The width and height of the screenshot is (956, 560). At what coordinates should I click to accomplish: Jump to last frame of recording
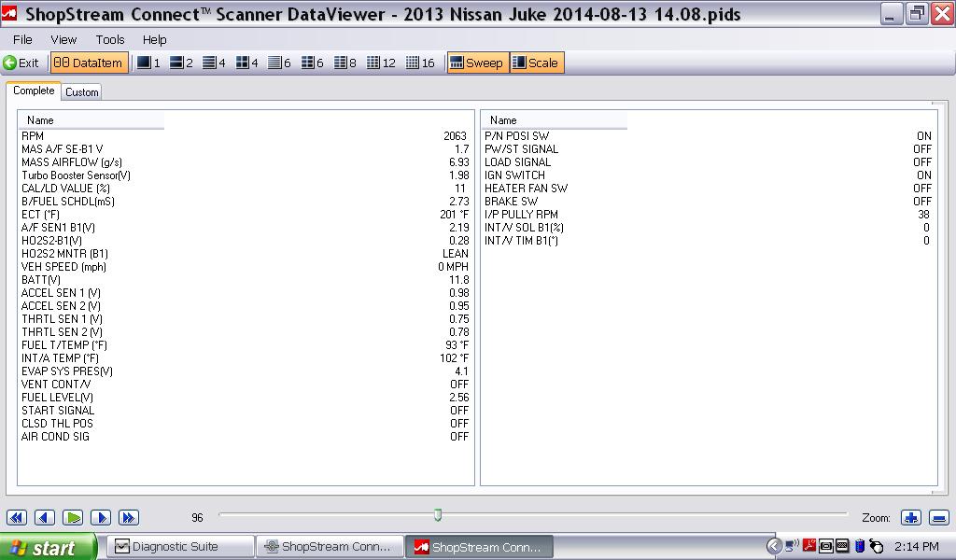coord(128,517)
